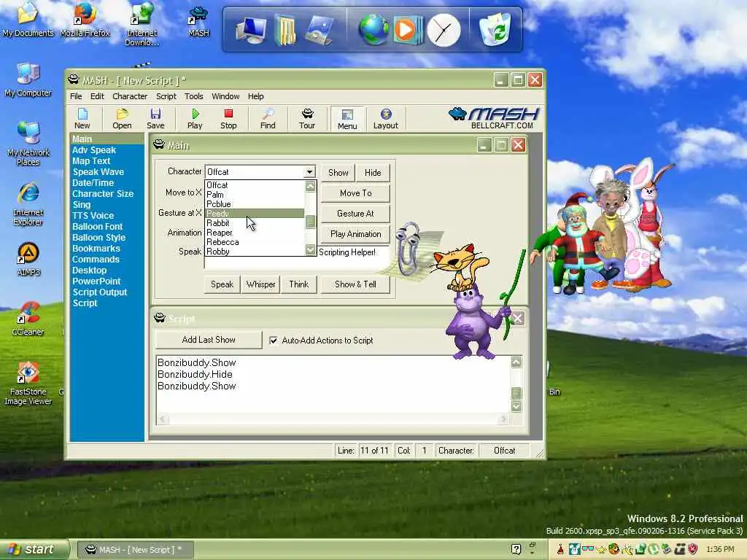
Task: Choose Palm from the character list
Action: [255, 194]
